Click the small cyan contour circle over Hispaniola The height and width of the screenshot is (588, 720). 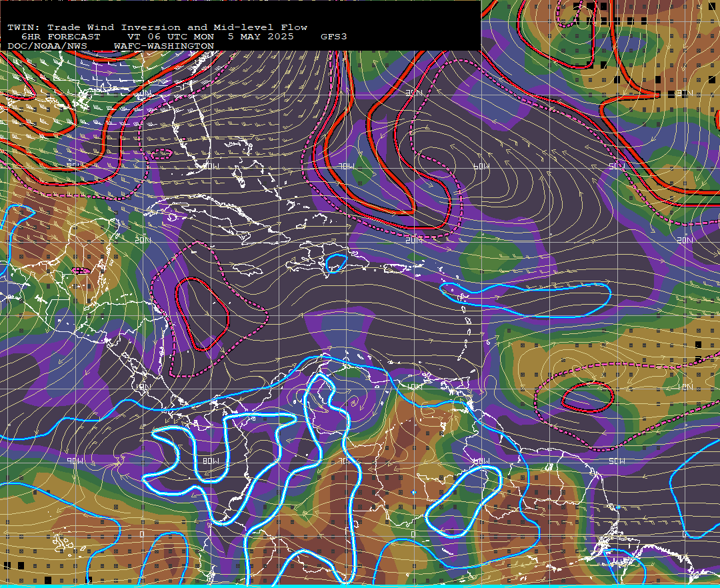coord(335,263)
